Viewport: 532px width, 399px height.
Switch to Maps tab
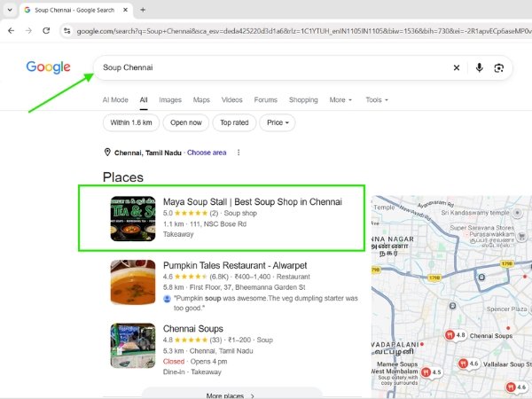(x=201, y=100)
